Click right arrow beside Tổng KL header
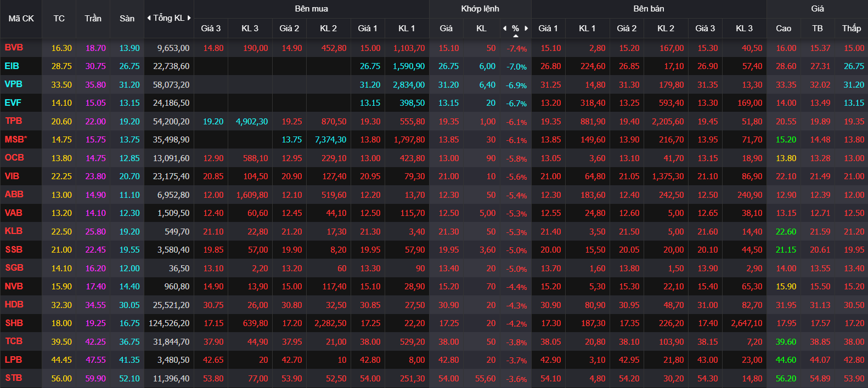Viewport: 868px width, 388px height. pyautogui.click(x=189, y=18)
